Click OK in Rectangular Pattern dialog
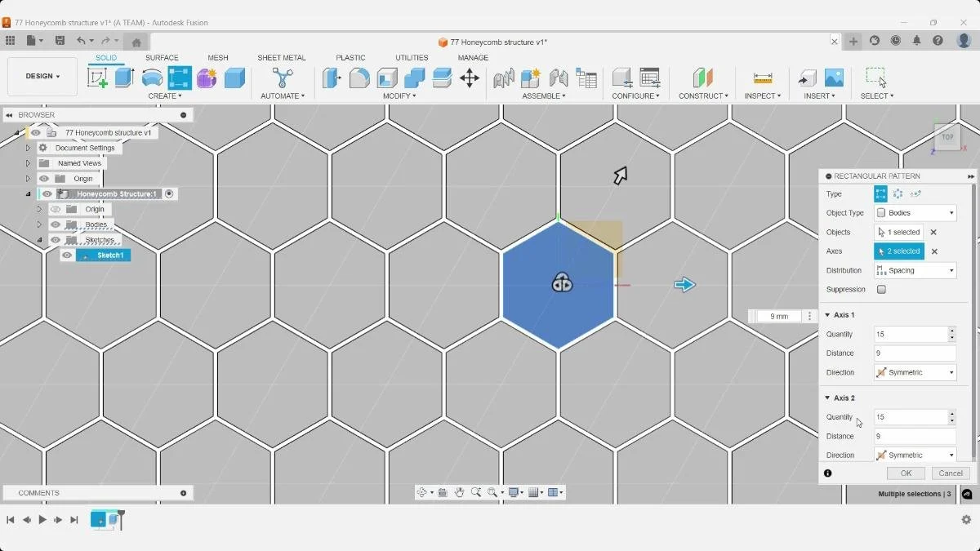 [x=906, y=473]
